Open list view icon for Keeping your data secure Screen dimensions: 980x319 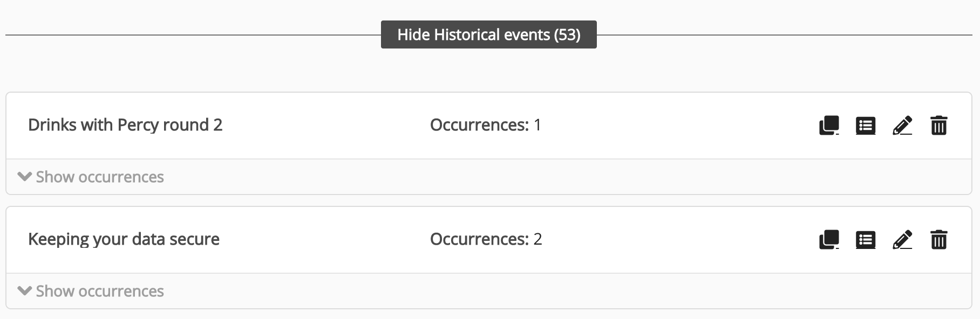(x=866, y=240)
